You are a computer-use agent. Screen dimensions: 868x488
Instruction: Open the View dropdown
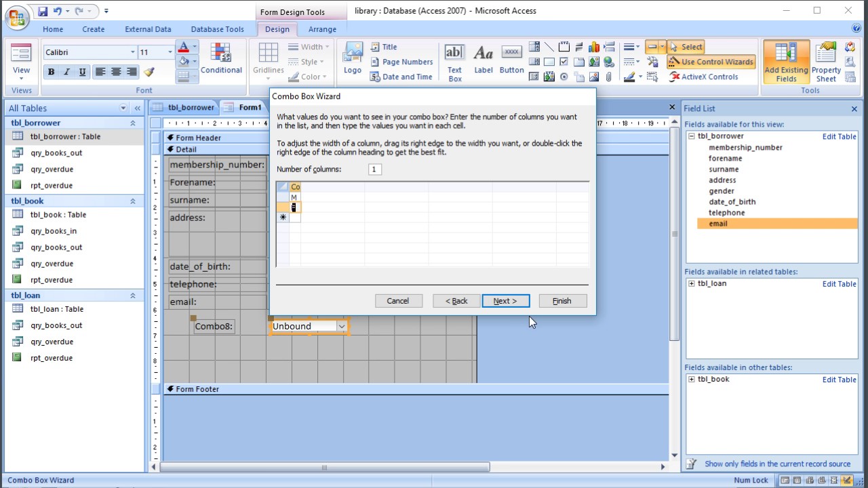click(21, 78)
